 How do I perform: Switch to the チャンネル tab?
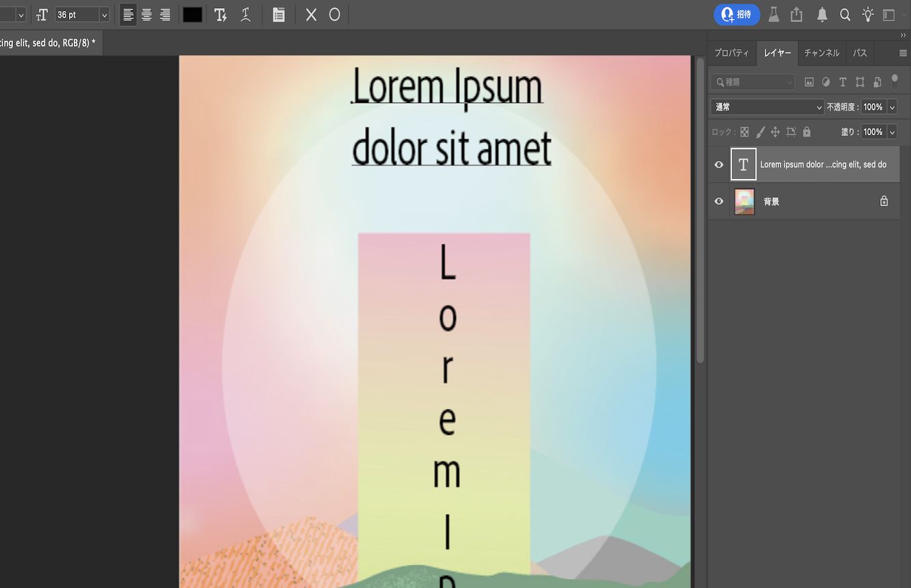click(821, 53)
